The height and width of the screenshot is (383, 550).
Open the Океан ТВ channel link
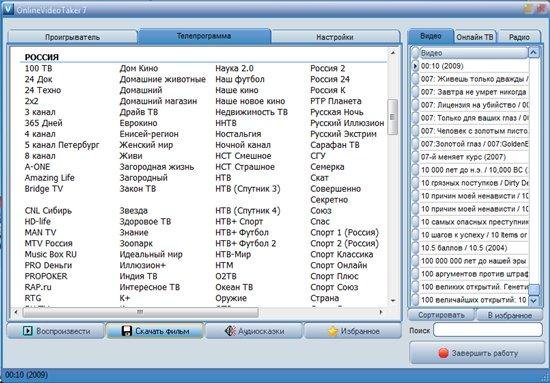point(234,287)
